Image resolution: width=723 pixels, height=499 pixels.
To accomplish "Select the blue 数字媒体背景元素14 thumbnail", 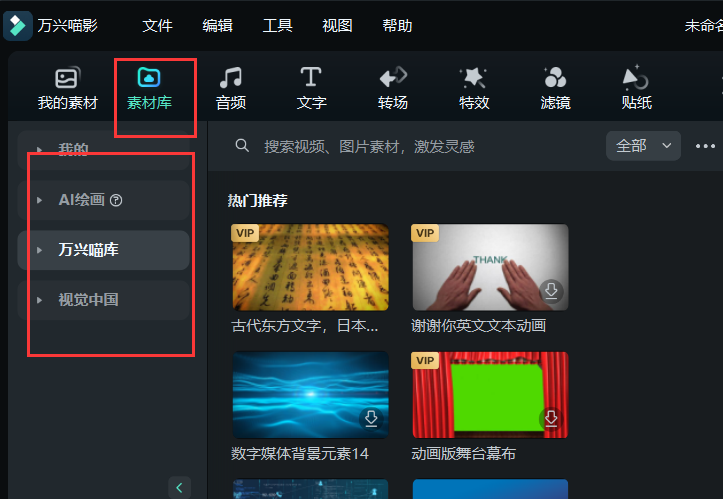I will point(310,395).
